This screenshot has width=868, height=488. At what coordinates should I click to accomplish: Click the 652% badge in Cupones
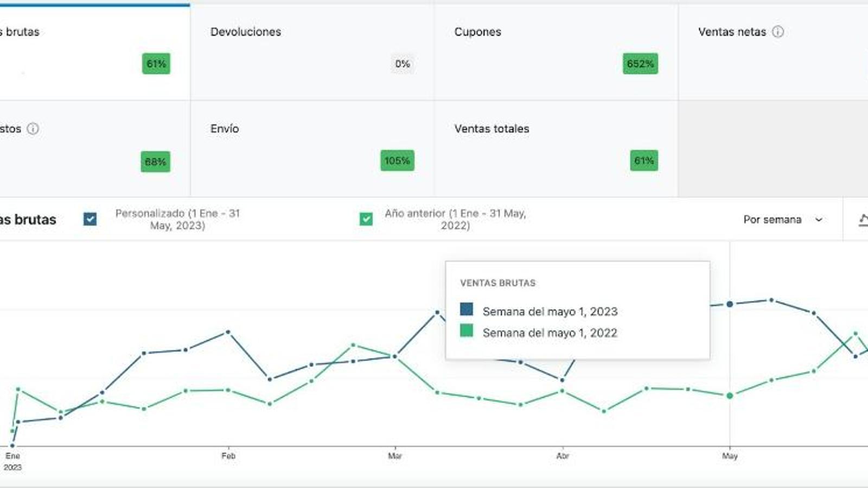pos(640,64)
